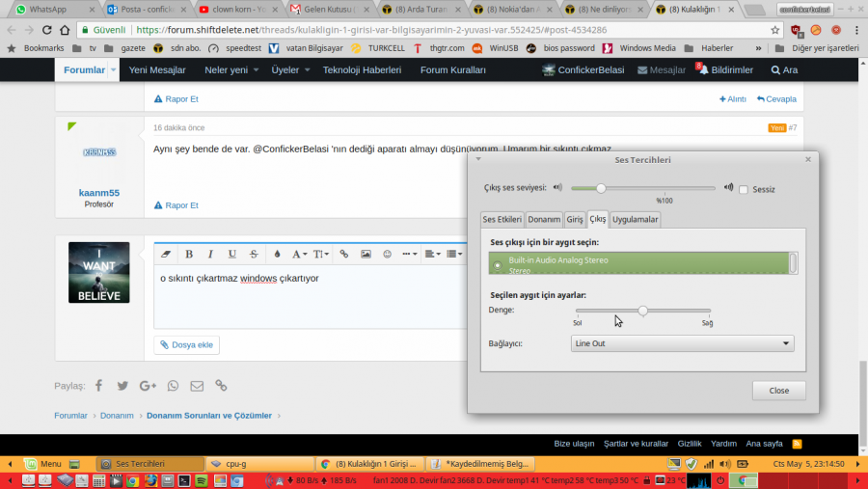
Task: Share the thread on Twitter
Action: (122, 386)
